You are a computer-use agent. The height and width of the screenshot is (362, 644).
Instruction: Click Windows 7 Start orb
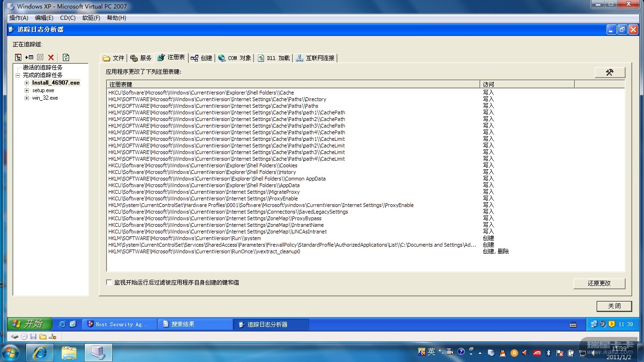[x=10, y=353]
